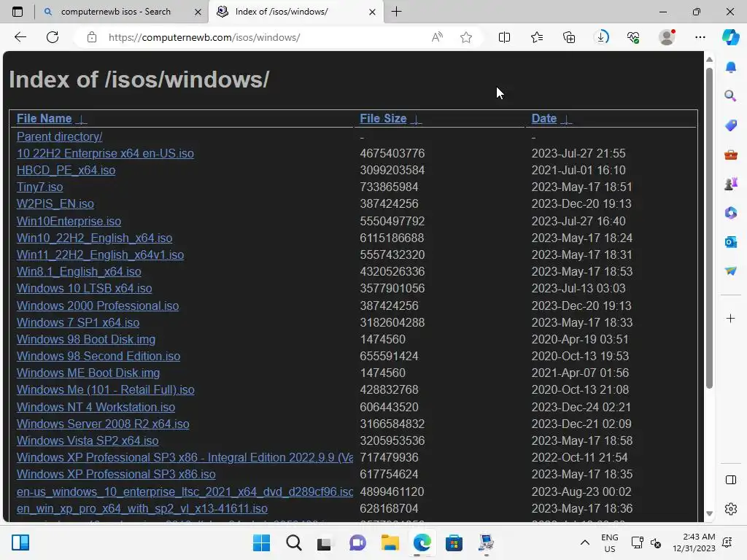Open sidebar Outlook icon

pyautogui.click(x=731, y=242)
